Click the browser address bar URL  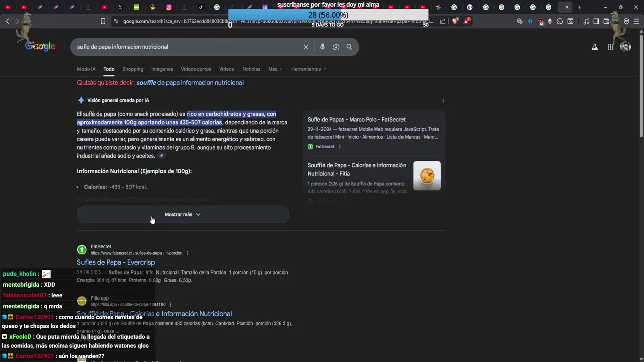(277, 21)
